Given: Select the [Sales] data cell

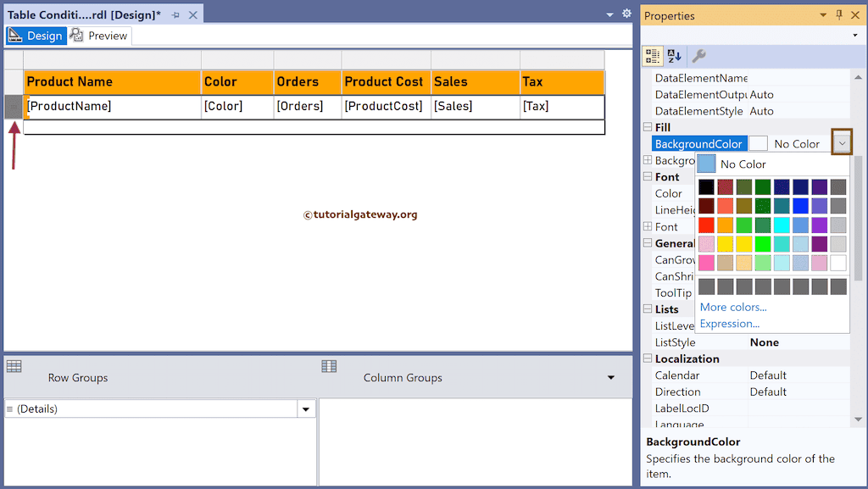Looking at the screenshot, I should coord(476,107).
